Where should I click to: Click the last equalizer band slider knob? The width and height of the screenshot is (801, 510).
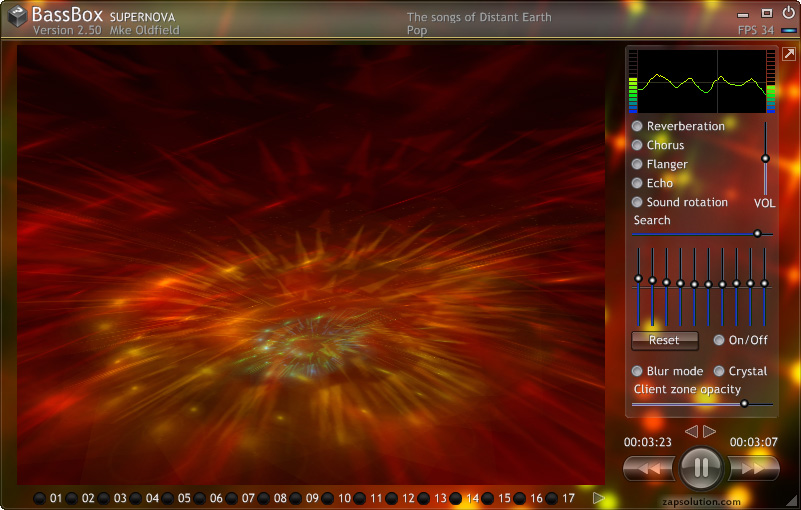764,284
